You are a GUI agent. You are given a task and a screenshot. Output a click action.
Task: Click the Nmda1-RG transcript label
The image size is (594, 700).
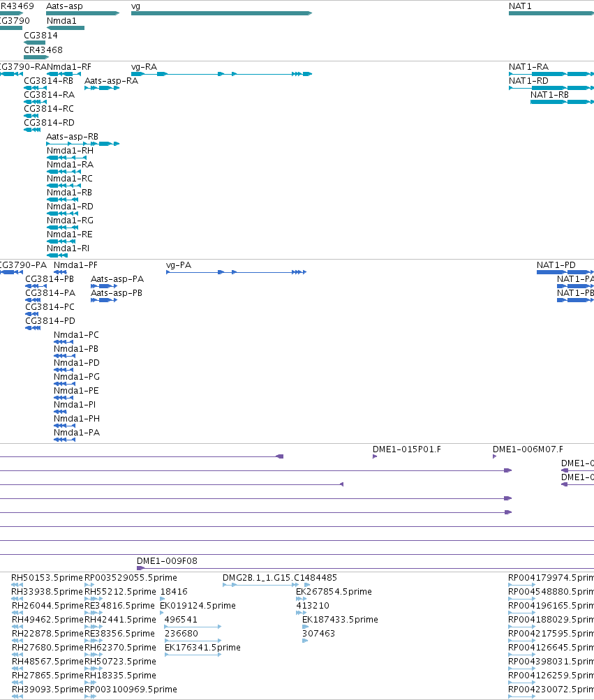point(70,221)
